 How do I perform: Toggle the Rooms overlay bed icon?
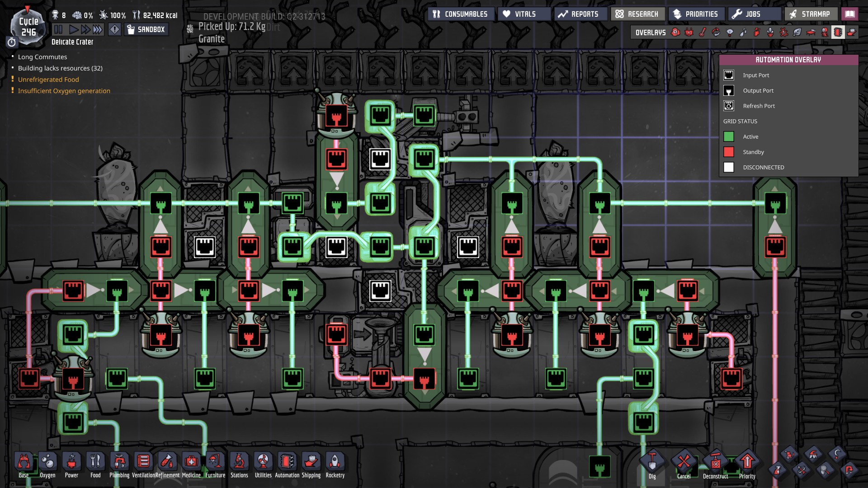coord(811,32)
